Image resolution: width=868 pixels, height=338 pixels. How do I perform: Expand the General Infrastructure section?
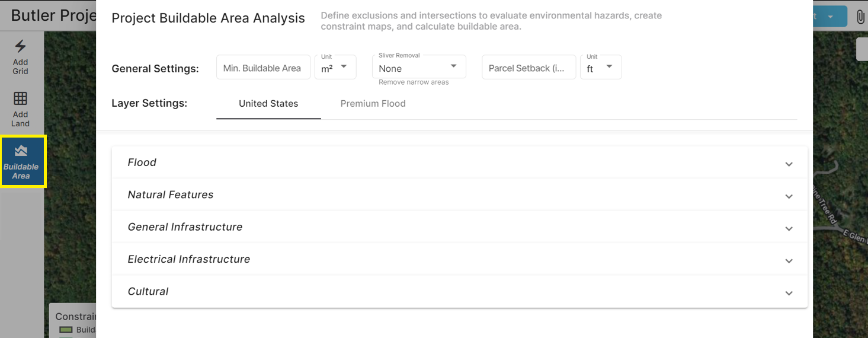[459, 227]
